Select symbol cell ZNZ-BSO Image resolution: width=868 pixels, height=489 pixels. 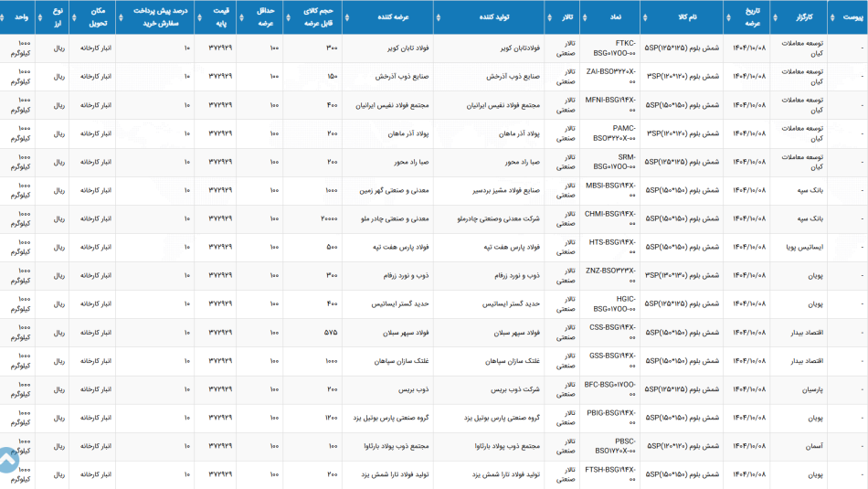click(x=610, y=275)
